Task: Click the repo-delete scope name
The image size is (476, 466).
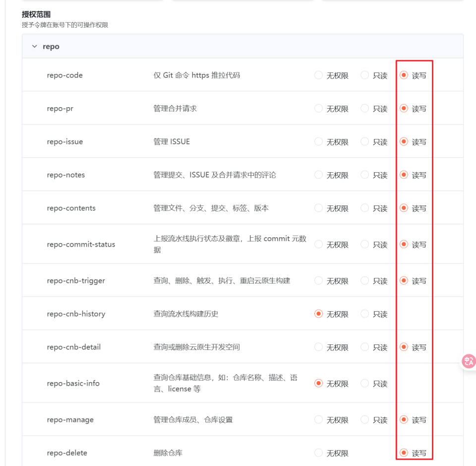Action: (67, 453)
